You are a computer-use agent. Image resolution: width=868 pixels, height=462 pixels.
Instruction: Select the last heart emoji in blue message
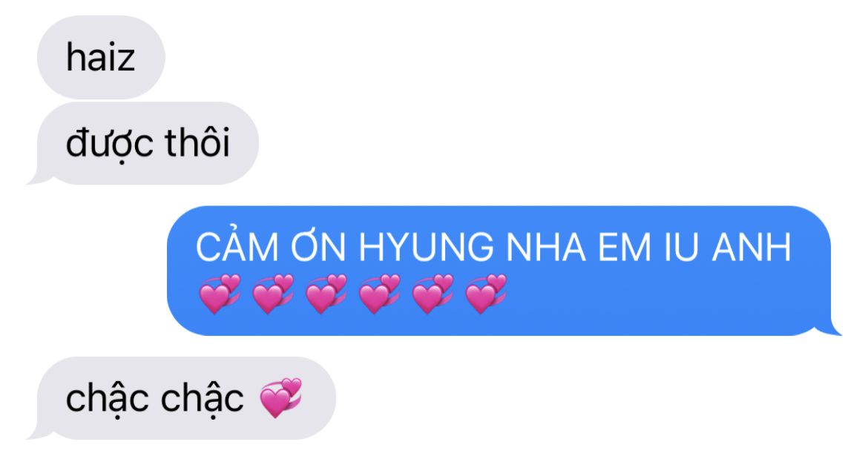pos(485,293)
